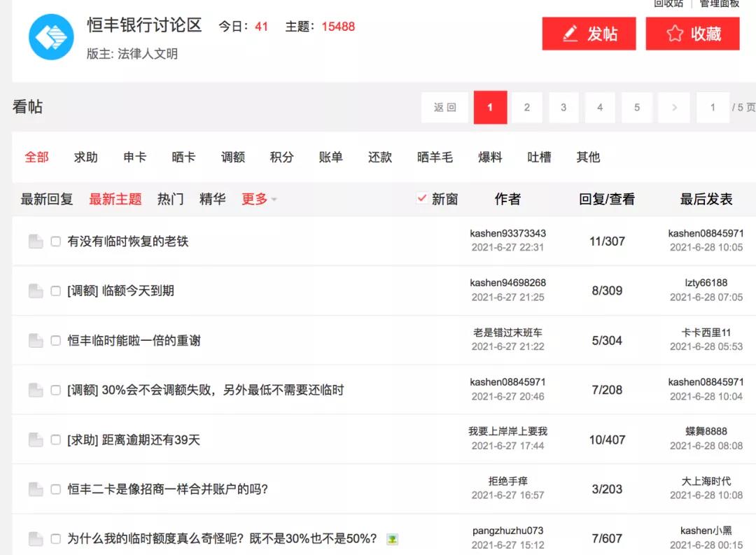Tick the checkbox for 30%会不会调额失败
756x555 pixels.
[x=56, y=390]
